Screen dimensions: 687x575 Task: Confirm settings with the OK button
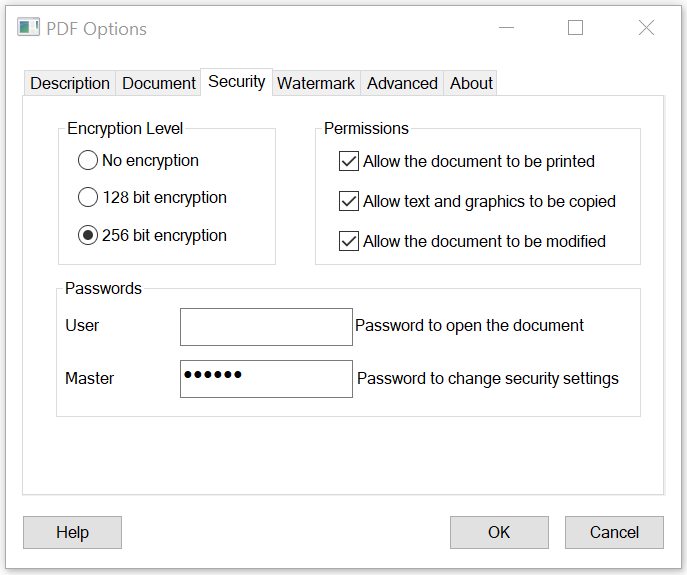[499, 532]
